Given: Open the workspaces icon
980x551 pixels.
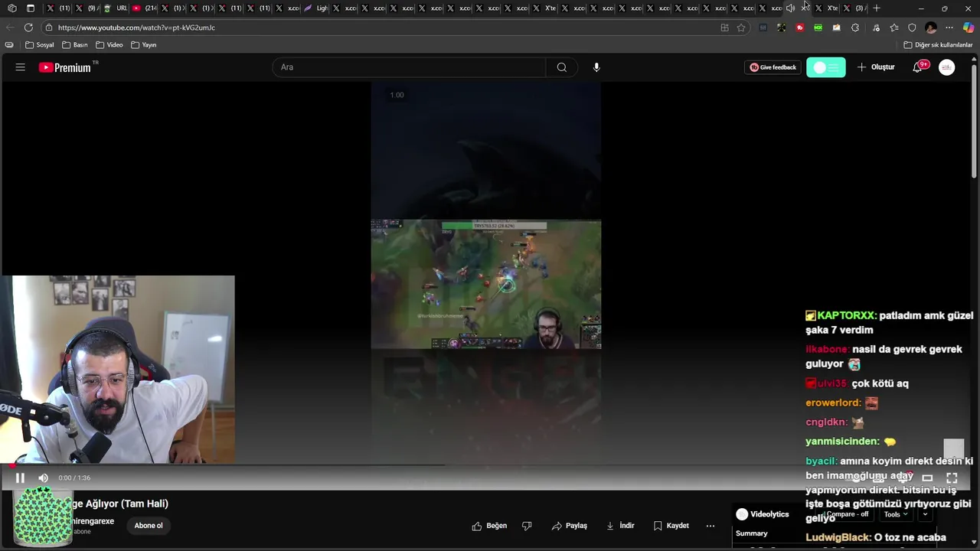Looking at the screenshot, I should [11, 8].
